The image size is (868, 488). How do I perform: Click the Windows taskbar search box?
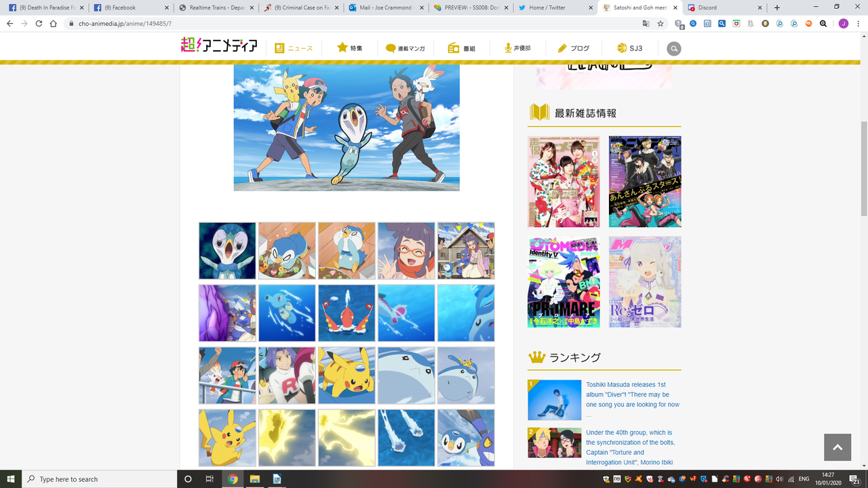tap(100, 479)
